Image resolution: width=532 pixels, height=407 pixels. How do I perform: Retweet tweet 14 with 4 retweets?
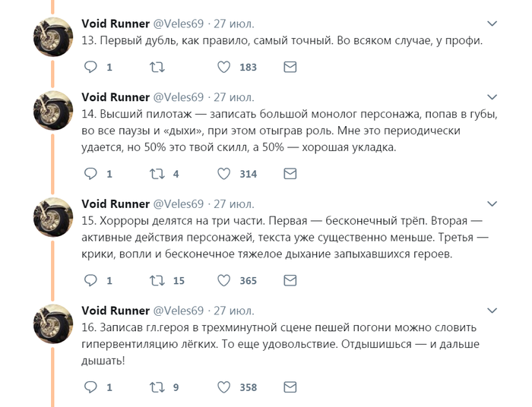point(157,174)
